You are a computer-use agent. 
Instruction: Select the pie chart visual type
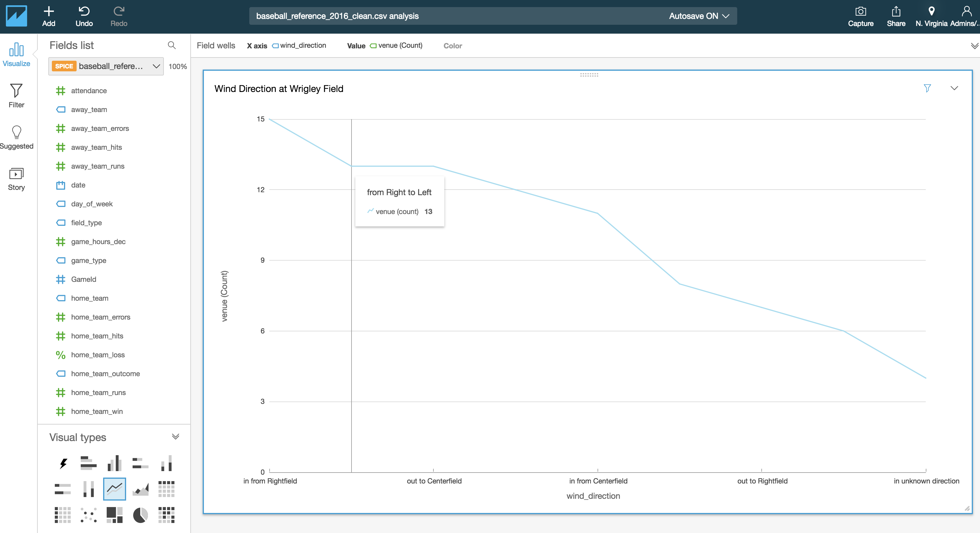[140, 515]
